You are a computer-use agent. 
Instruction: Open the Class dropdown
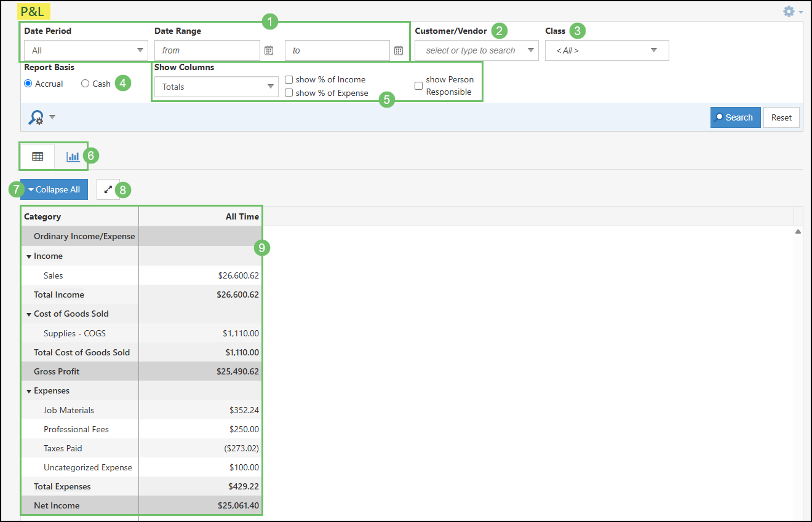pyautogui.click(x=607, y=50)
